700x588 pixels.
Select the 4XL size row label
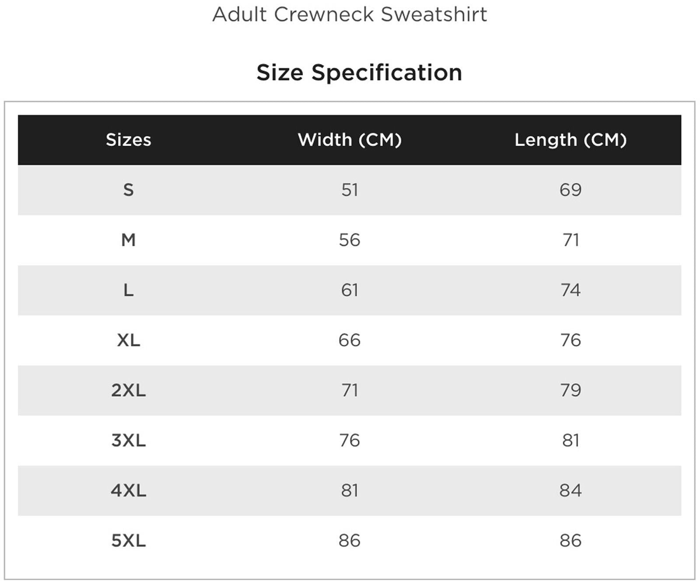point(128,491)
